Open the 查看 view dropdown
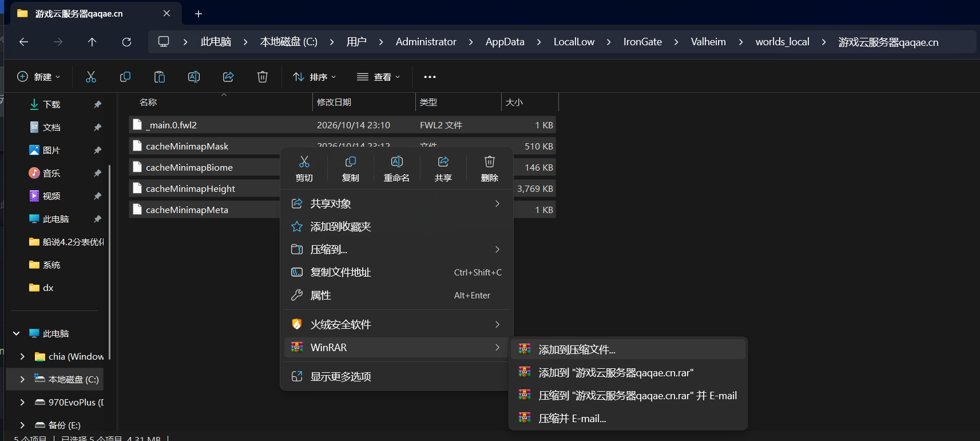 tap(378, 77)
